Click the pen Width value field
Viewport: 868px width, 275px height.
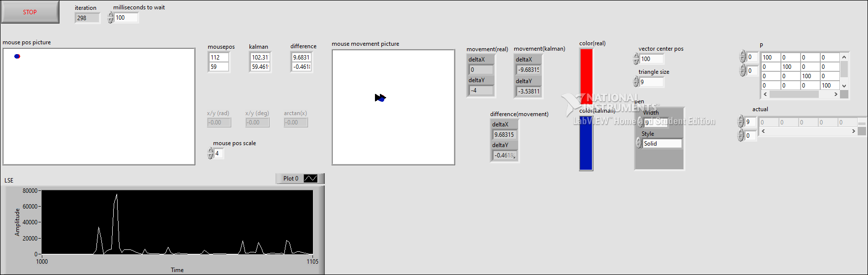656,122
